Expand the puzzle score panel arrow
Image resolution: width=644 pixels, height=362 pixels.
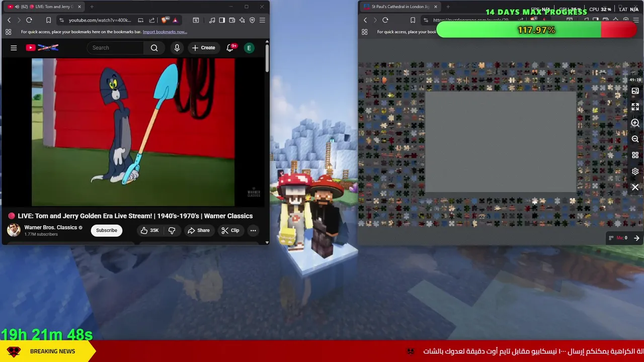[636, 238]
